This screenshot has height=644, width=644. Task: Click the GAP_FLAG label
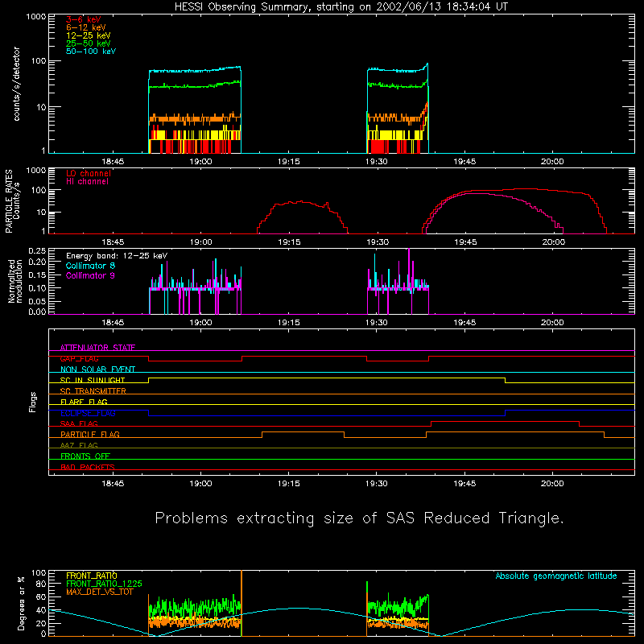pyautogui.click(x=79, y=358)
